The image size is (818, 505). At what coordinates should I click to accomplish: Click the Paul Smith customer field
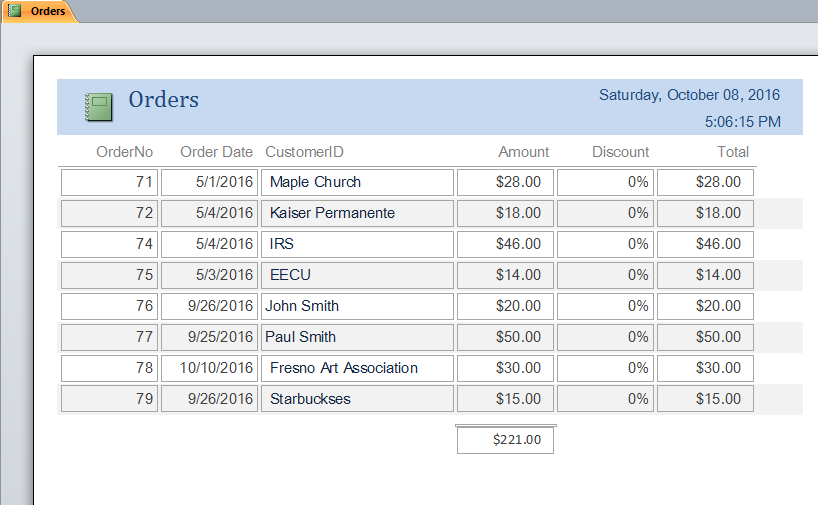357,337
